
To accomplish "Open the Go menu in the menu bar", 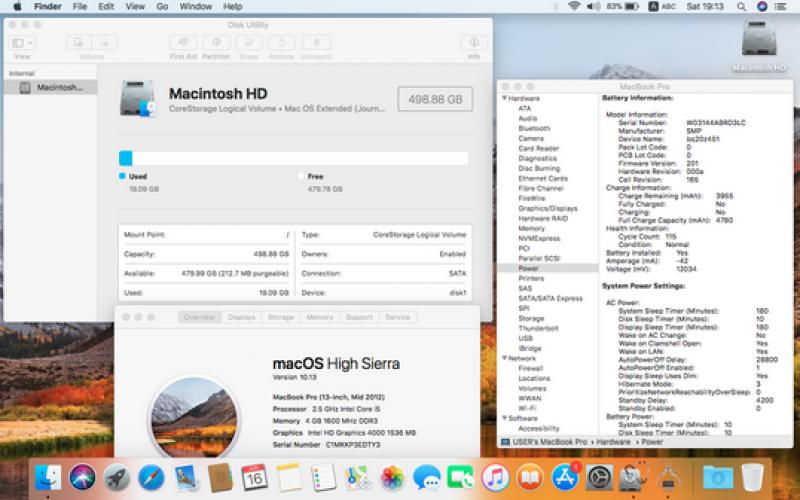I will tap(162, 6).
